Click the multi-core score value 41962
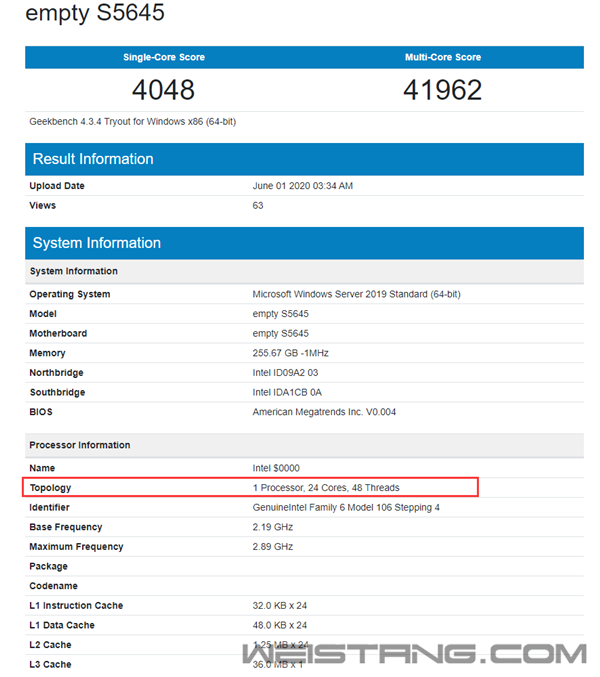The width and height of the screenshot is (600, 677). (x=442, y=90)
